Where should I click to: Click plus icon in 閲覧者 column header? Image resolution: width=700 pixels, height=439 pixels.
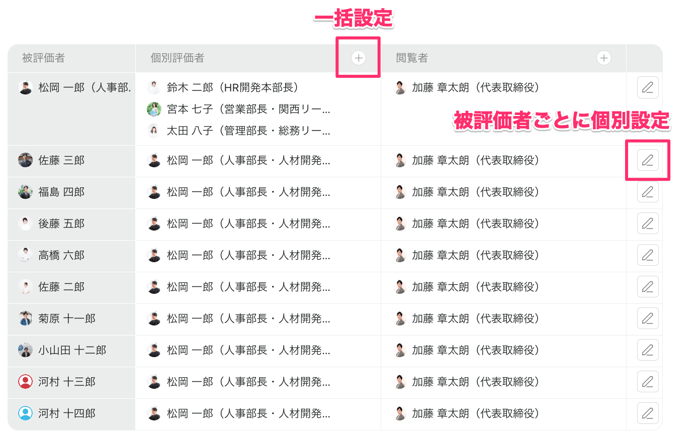coord(603,58)
